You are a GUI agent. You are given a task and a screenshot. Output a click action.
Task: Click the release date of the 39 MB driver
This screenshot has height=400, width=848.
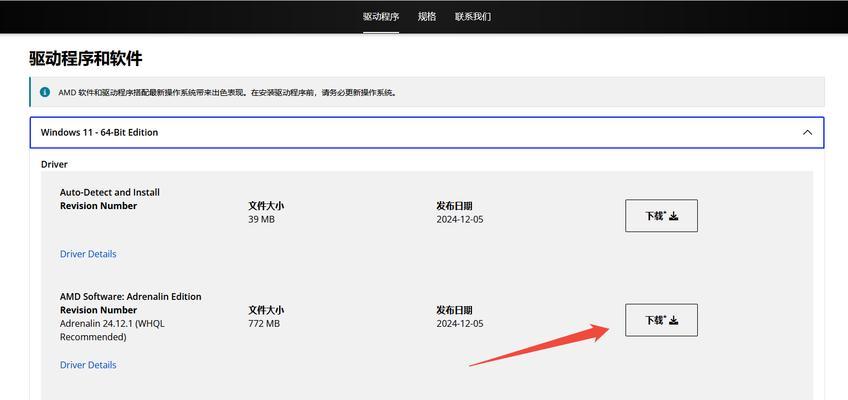460,219
